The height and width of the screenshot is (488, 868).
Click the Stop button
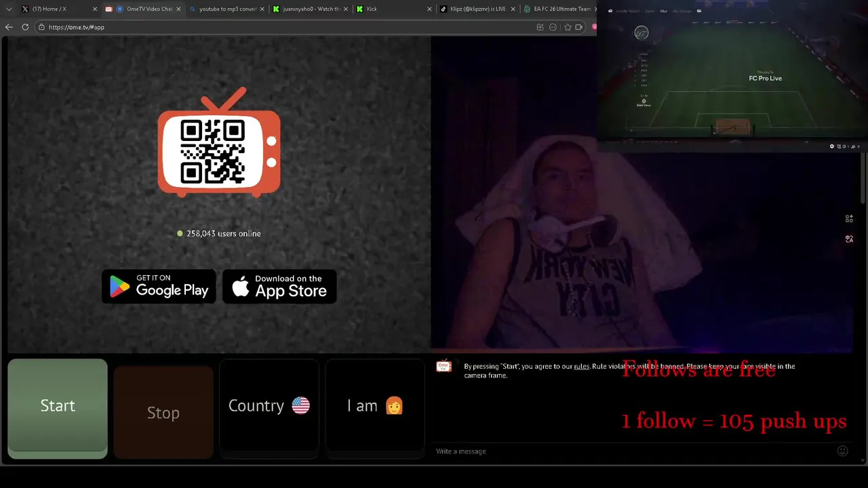(163, 412)
